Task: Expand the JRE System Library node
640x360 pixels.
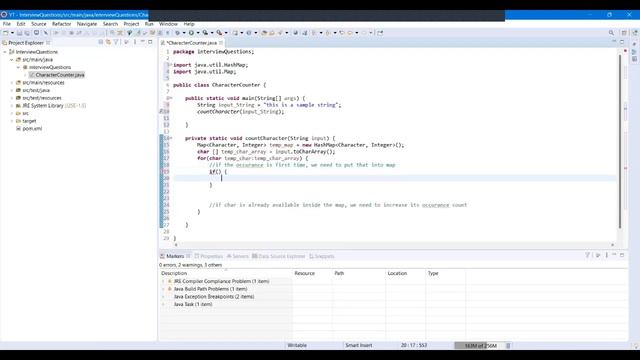Action: [12, 106]
